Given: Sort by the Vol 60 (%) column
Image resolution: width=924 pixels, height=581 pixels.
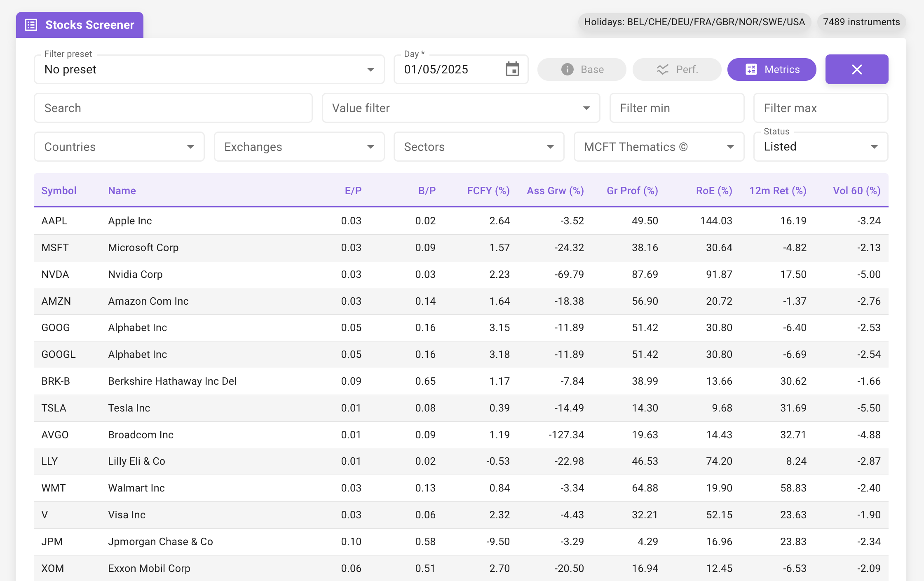Looking at the screenshot, I should (x=857, y=191).
